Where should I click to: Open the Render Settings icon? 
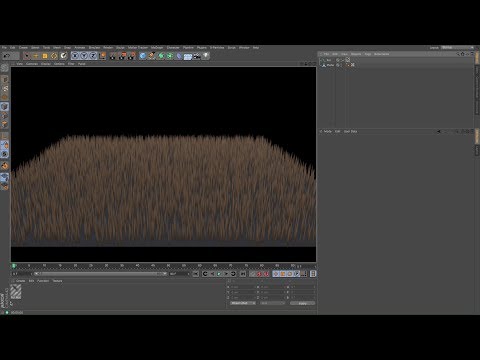pyautogui.click(x=132, y=56)
